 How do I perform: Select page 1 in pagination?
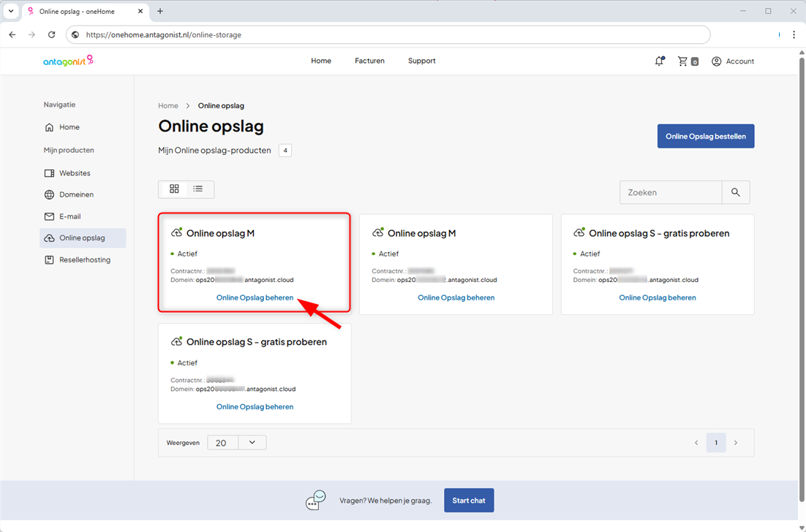pos(716,443)
